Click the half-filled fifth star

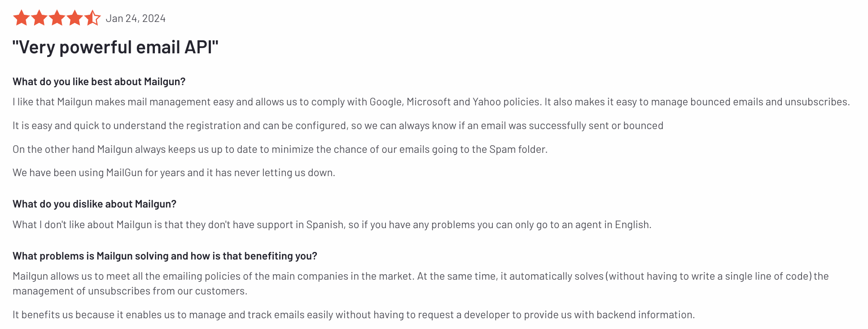point(92,18)
